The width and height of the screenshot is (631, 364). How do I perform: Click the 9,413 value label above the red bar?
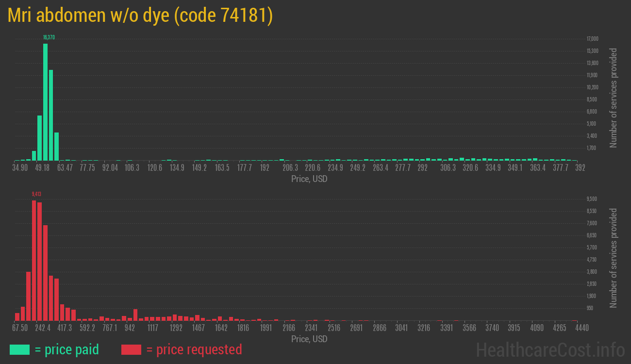point(36,194)
